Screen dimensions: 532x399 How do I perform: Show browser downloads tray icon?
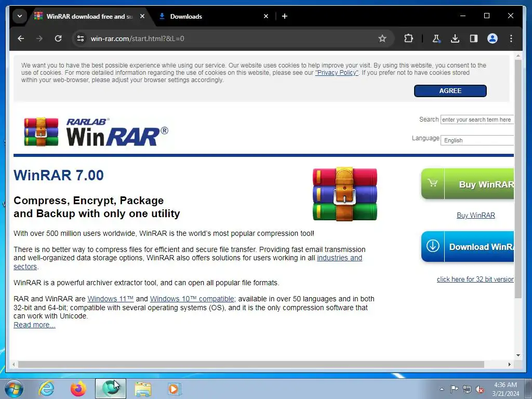click(455, 38)
